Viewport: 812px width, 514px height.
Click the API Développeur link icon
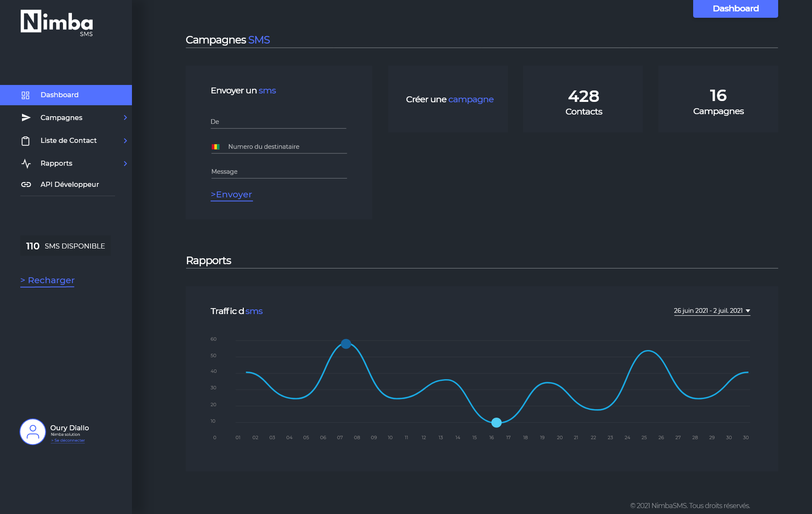tap(26, 184)
